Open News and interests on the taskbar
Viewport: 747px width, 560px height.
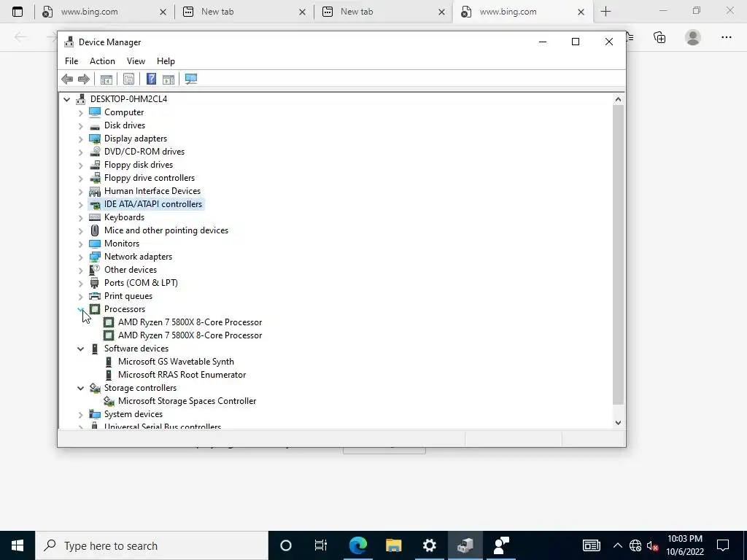click(x=591, y=545)
